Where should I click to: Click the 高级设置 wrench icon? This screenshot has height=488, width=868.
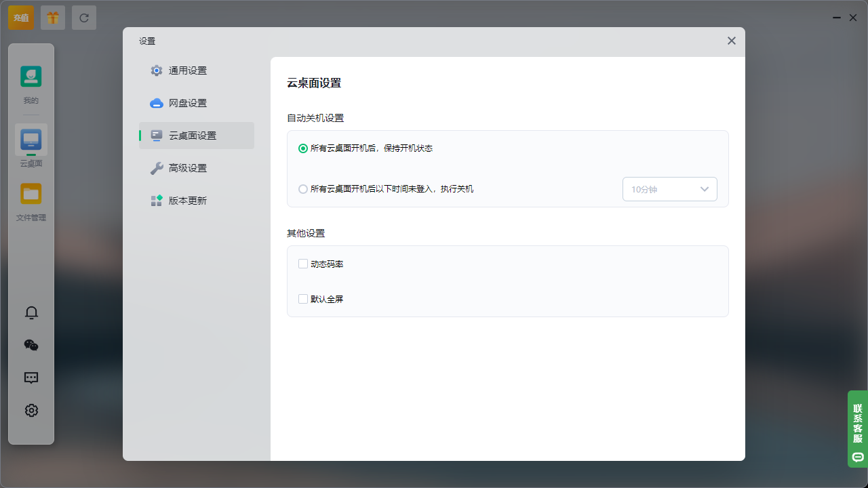157,168
